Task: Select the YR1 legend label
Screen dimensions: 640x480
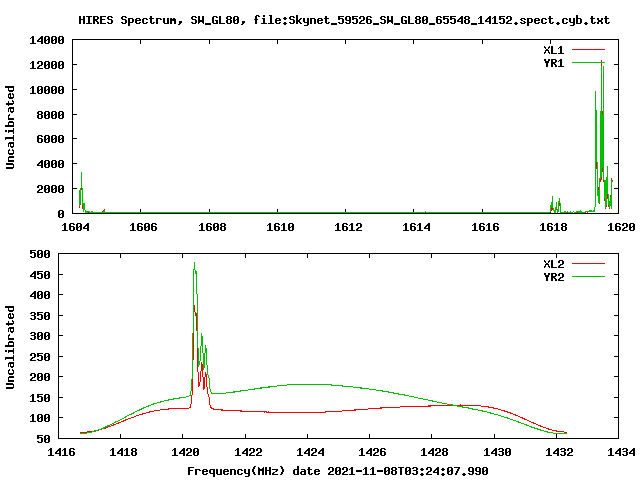Action: (x=553, y=63)
